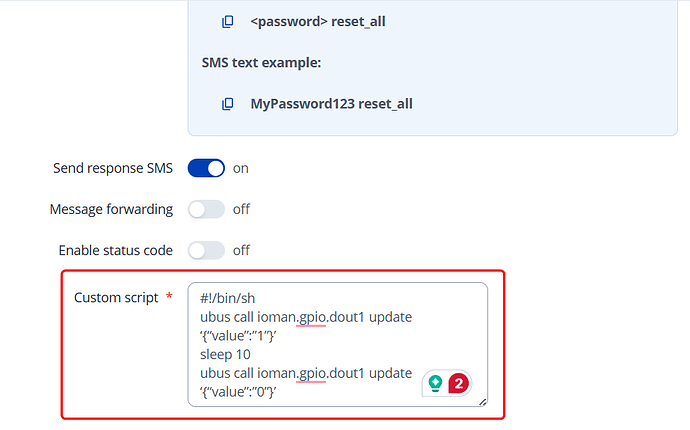Viewport: 690px width, 430px height.
Task: Turn off the Send response SMS switch
Action: 206,168
